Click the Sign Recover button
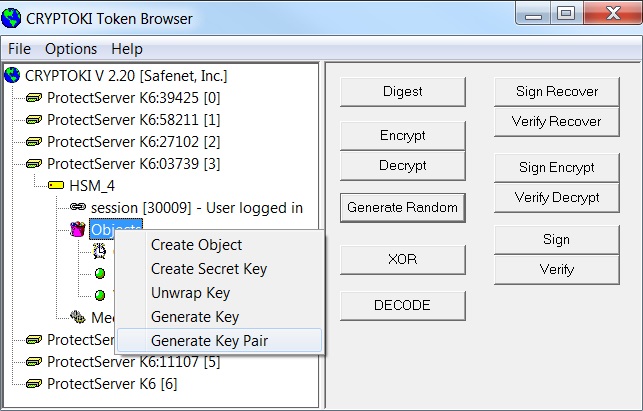Viewport: 643px width, 411px height. 557,91
